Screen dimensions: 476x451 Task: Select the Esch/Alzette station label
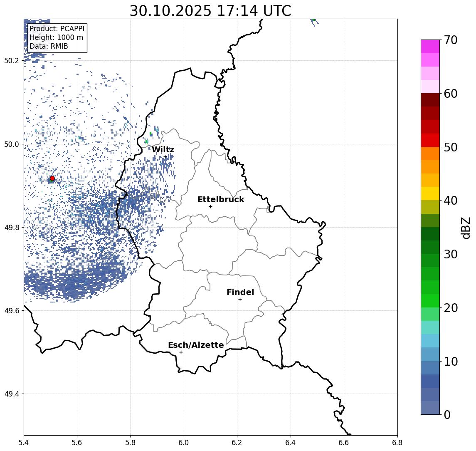196,345
